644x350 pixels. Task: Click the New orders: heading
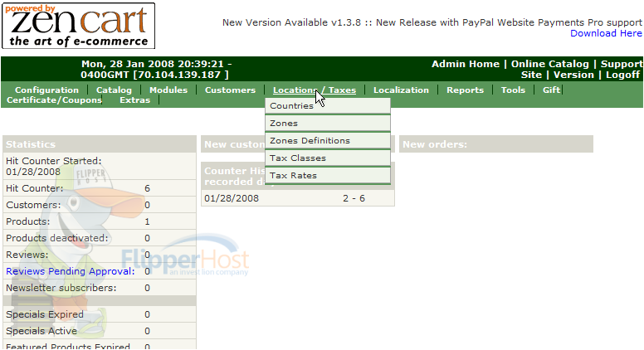(496, 144)
